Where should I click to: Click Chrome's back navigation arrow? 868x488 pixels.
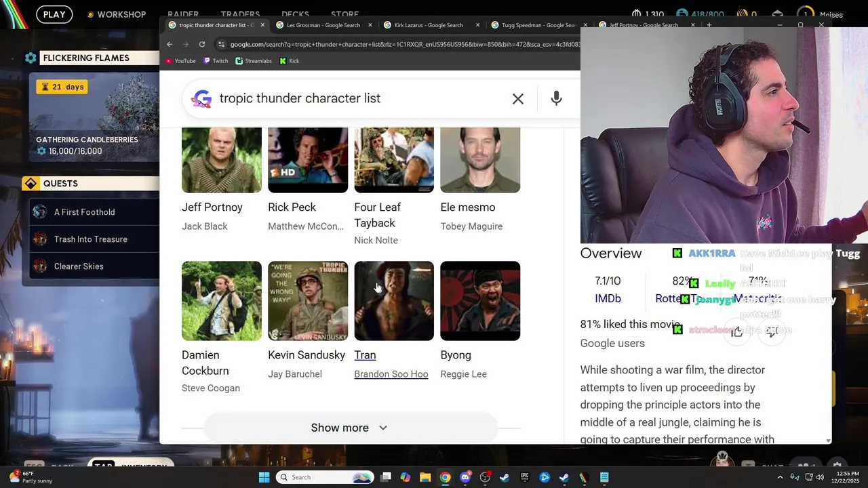click(x=170, y=44)
